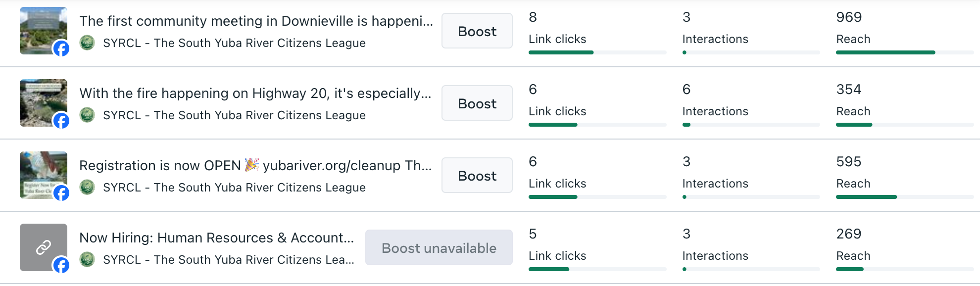
Task: Click SYRCL logo avatar under Downieville post
Action: [x=87, y=43]
